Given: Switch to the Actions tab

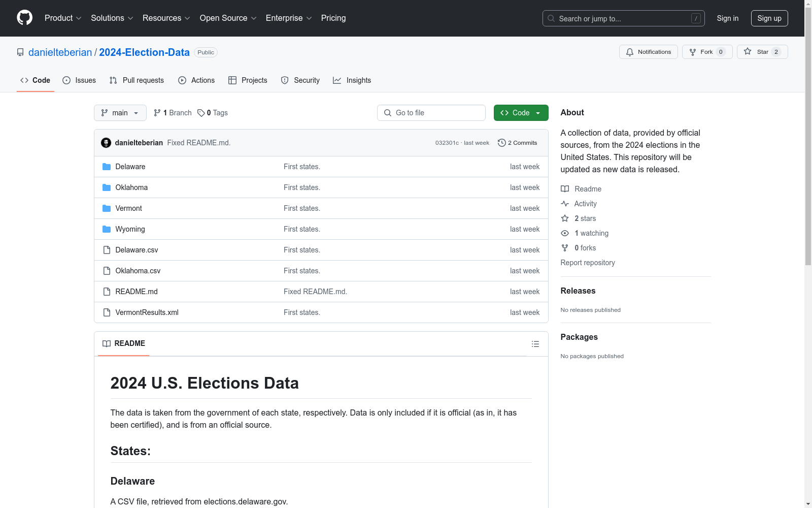Looking at the screenshot, I should click(196, 80).
